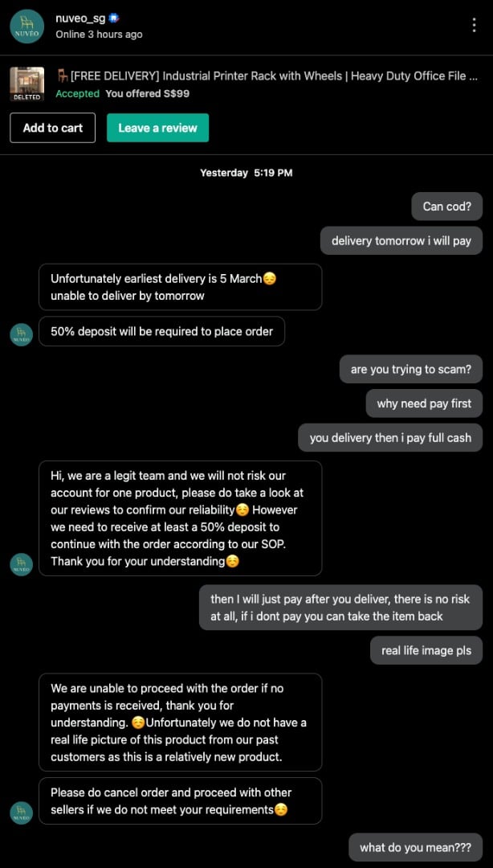Screen dimensions: 493x868
Task: Click the "You offered S$99" offer text
Action: (x=147, y=94)
